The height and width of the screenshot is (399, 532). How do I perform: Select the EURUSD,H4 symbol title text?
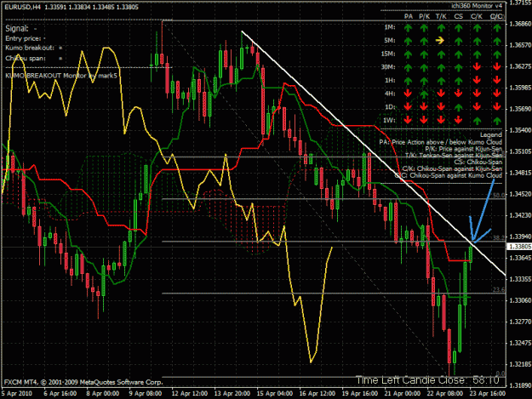tap(22, 7)
